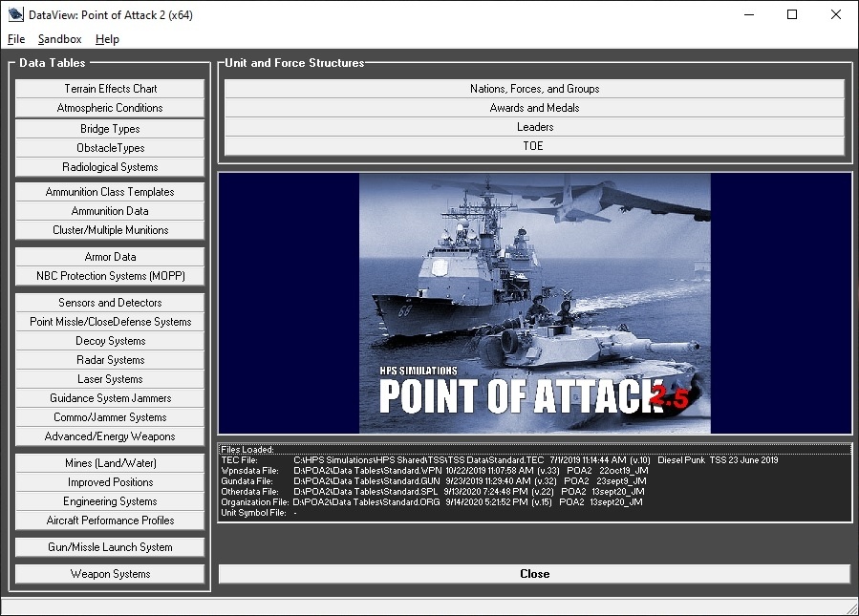Open Weapon Systems table
Image resolution: width=859 pixels, height=616 pixels.
click(x=110, y=574)
